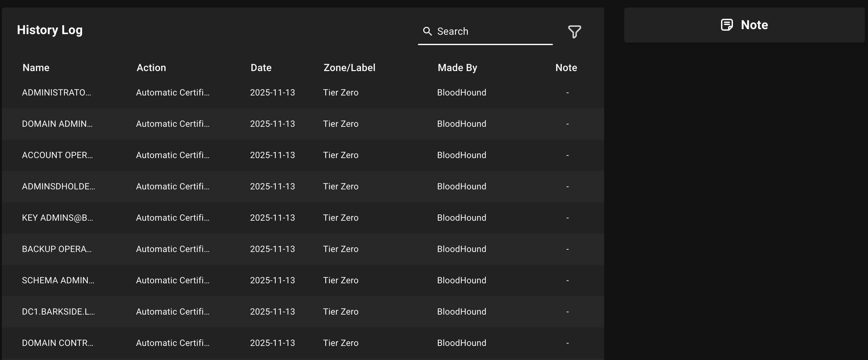Open the filter funnel icon
The width and height of the screenshot is (868, 360).
(574, 31)
